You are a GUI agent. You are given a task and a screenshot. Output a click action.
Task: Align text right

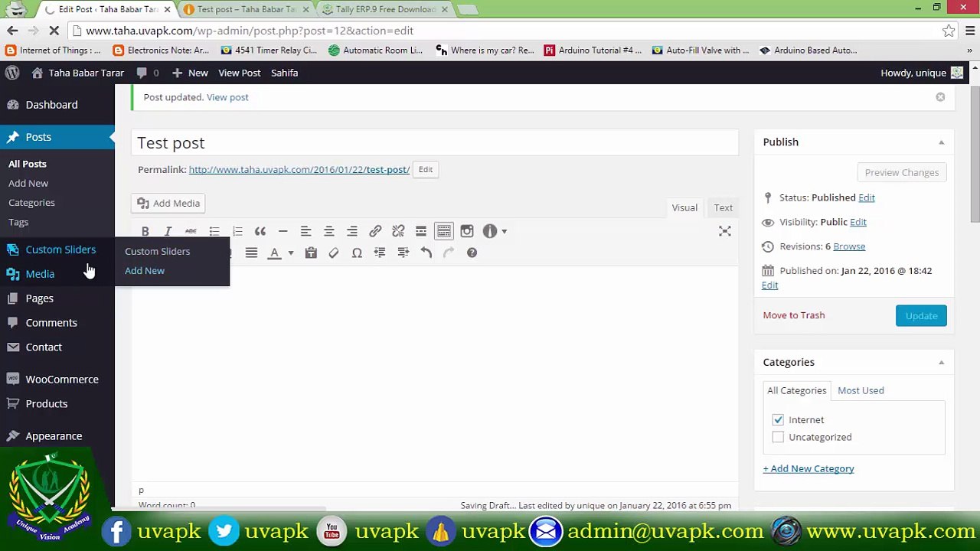tap(352, 231)
